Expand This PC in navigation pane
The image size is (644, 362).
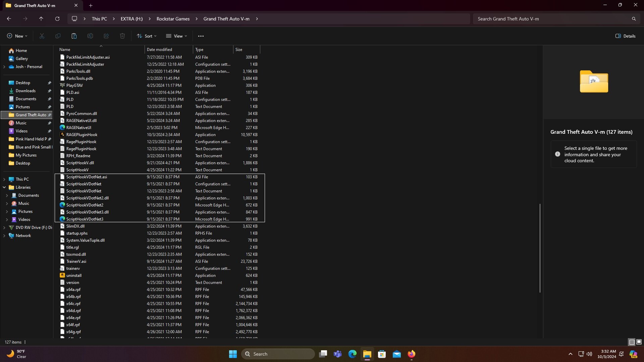[x=4, y=179]
